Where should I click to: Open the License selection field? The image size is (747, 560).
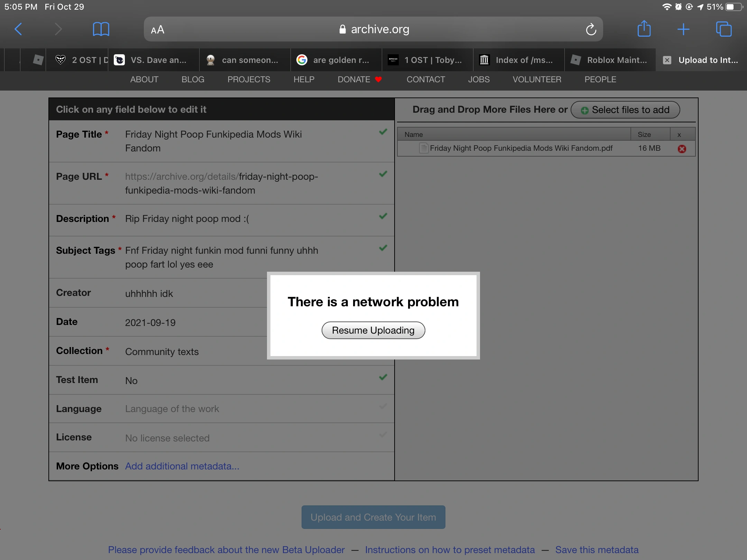point(167,438)
